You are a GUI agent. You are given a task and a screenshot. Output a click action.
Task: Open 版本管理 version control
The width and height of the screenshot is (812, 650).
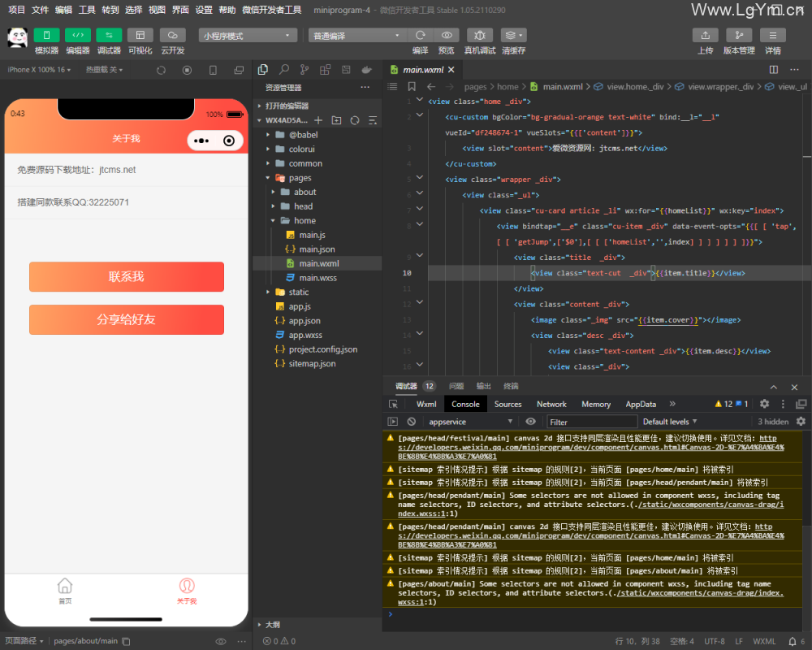coord(739,35)
